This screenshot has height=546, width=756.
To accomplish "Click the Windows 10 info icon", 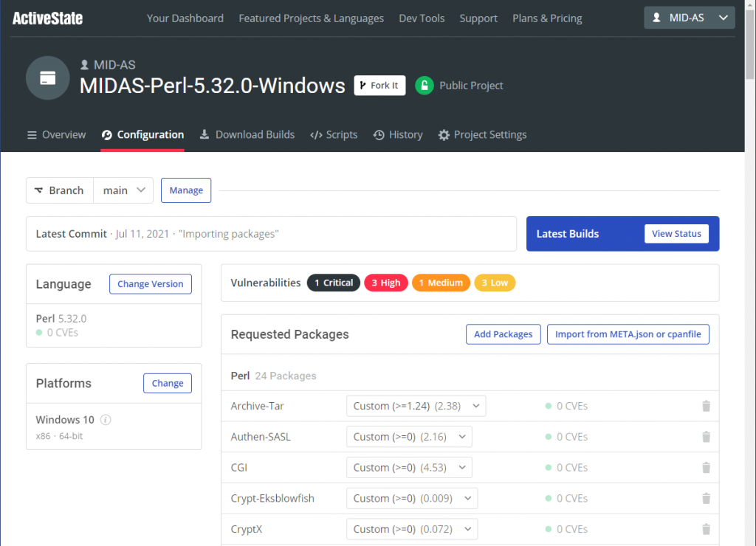I will (106, 420).
